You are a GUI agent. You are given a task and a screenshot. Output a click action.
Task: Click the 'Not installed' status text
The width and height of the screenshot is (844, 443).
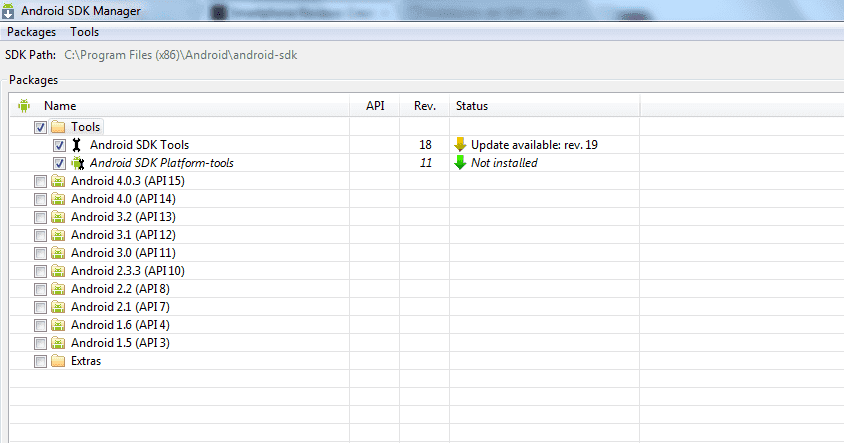click(504, 163)
